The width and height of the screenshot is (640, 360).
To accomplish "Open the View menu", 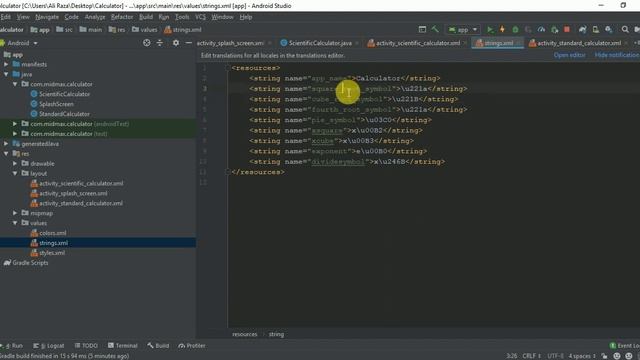I will point(23,17).
